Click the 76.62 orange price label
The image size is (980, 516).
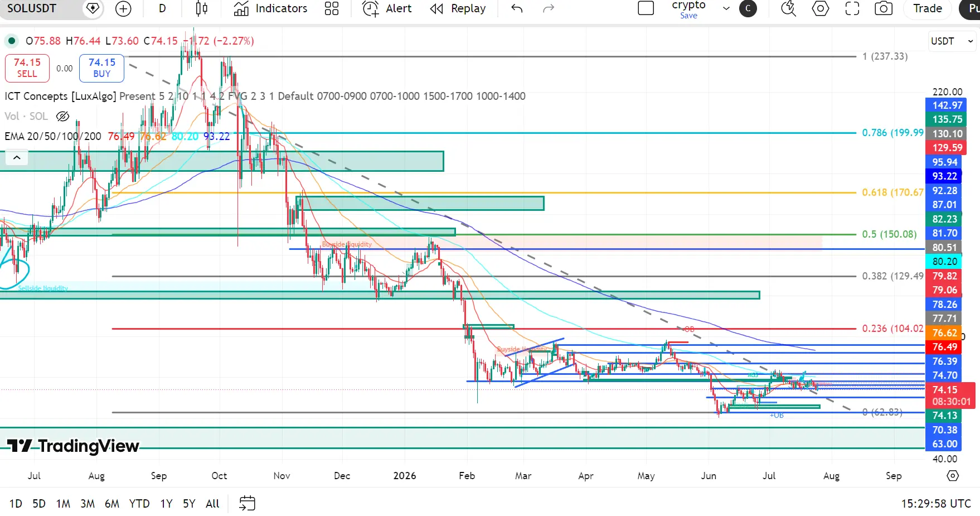point(944,333)
